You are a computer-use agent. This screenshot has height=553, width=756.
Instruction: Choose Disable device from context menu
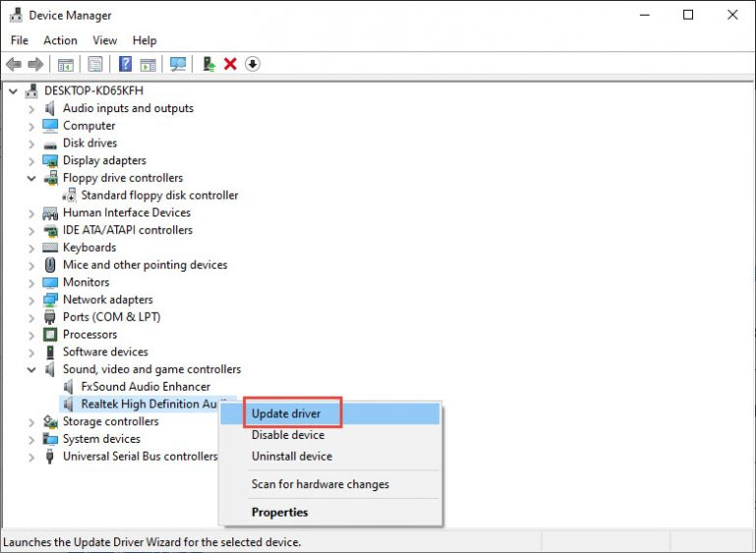click(x=330, y=435)
